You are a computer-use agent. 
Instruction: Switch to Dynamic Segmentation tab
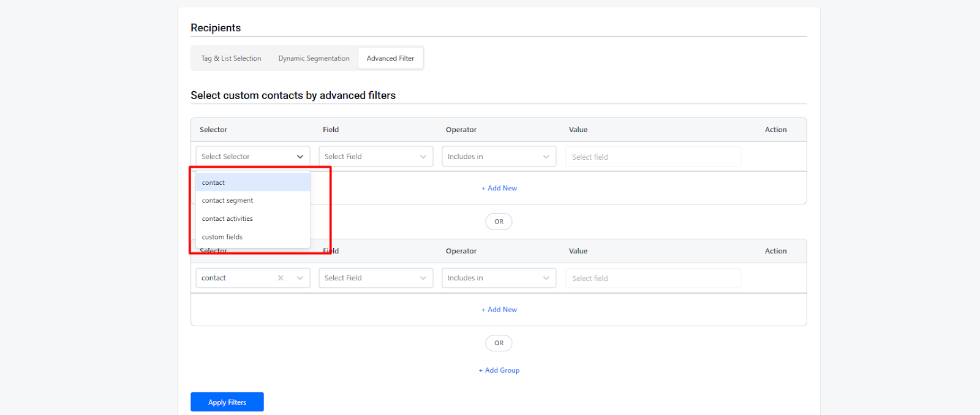tap(314, 58)
